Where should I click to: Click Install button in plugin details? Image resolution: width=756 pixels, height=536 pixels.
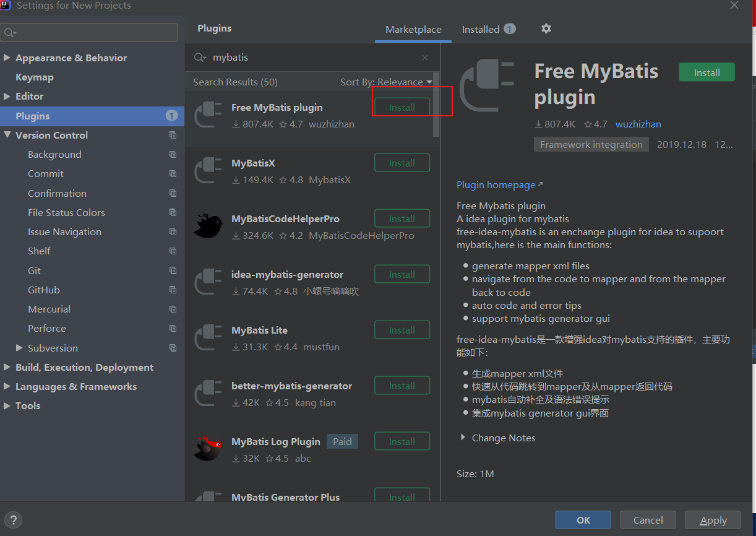tap(707, 72)
